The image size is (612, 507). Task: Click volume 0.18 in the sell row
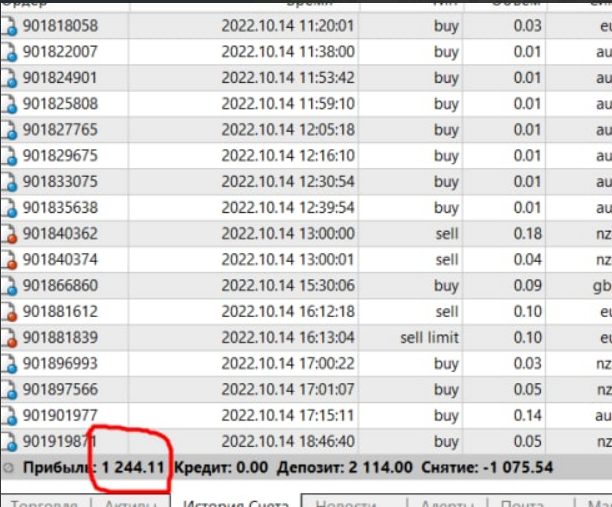point(528,233)
